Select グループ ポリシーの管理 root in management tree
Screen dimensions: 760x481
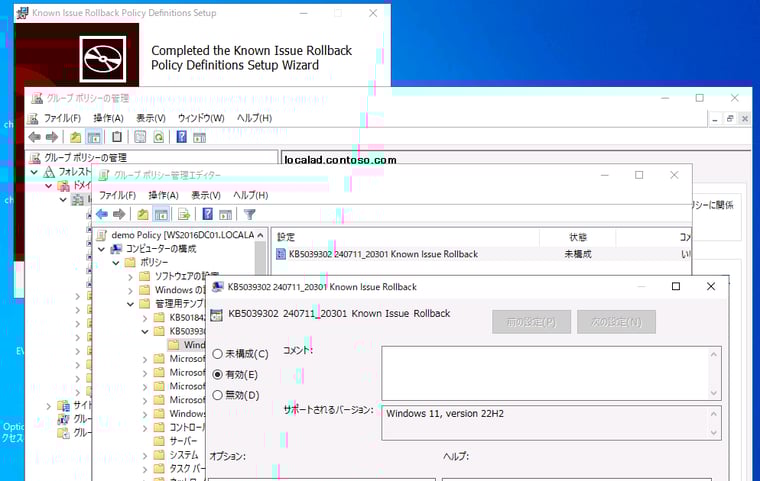(x=85, y=158)
